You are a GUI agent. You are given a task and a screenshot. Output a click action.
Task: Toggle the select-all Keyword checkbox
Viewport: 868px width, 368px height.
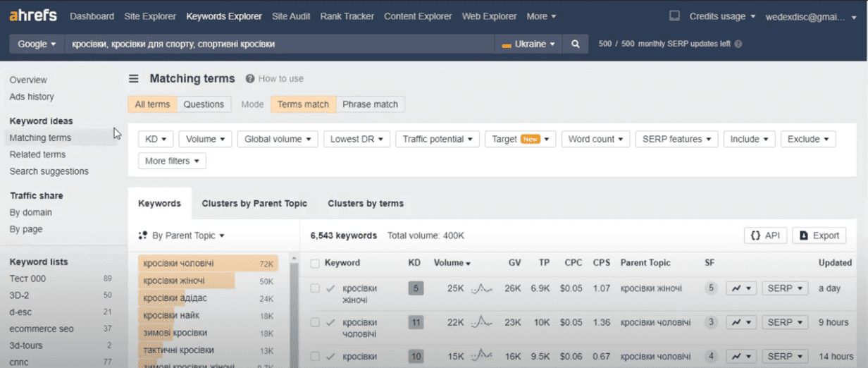(315, 263)
